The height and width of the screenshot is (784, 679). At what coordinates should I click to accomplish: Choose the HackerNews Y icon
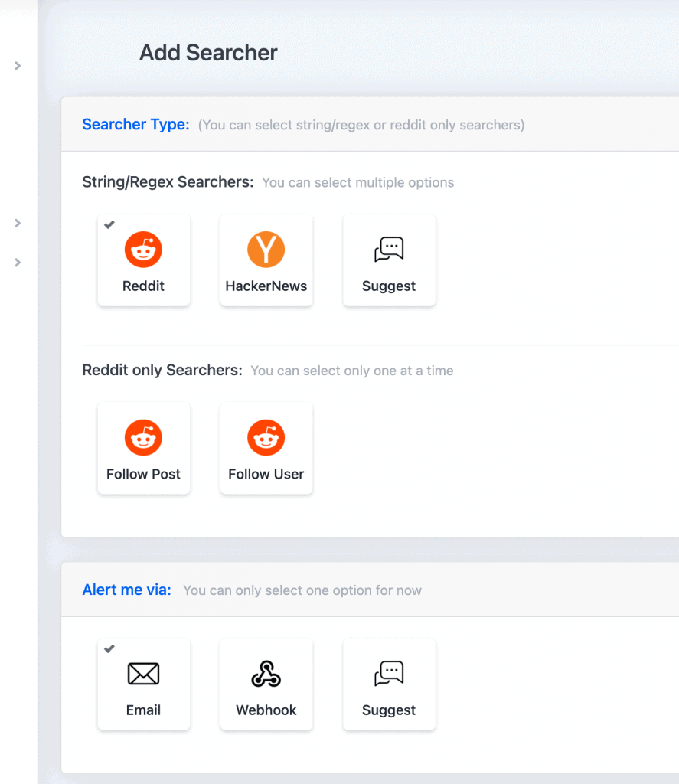tap(266, 249)
